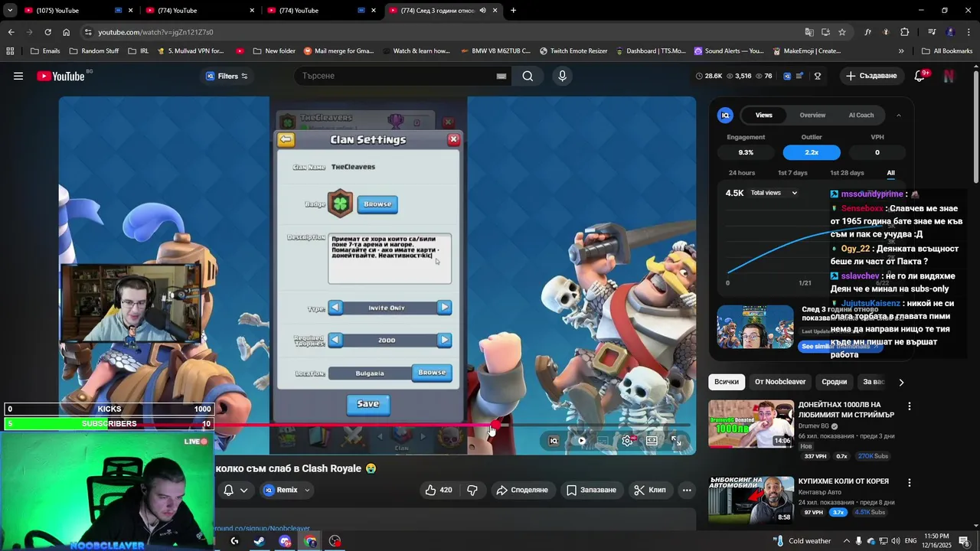This screenshot has width=980, height=551.
Task: Click in the Търсене search field
Action: [394, 76]
